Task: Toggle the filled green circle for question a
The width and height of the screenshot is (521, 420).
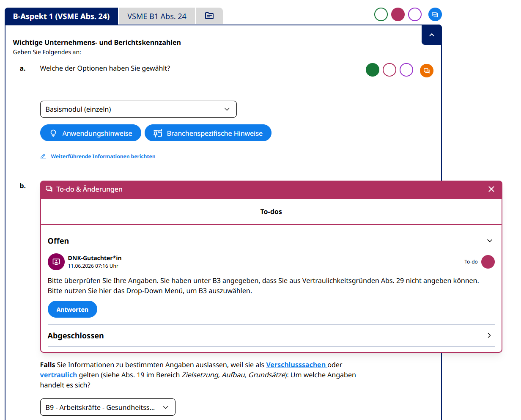Action: click(x=373, y=70)
